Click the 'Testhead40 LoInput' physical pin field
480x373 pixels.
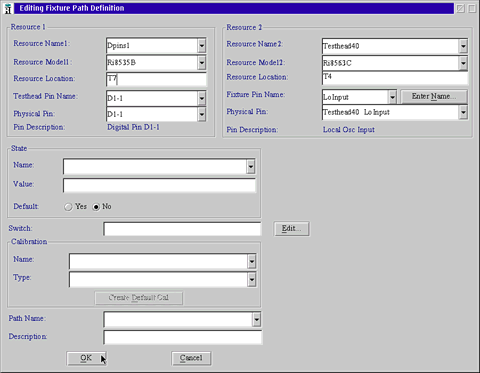click(x=391, y=112)
